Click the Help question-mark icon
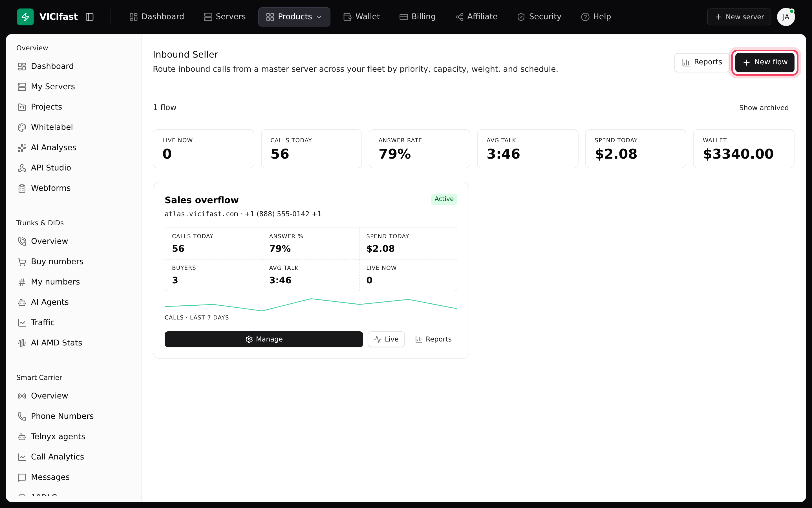812x508 pixels. (x=585, y=17)
